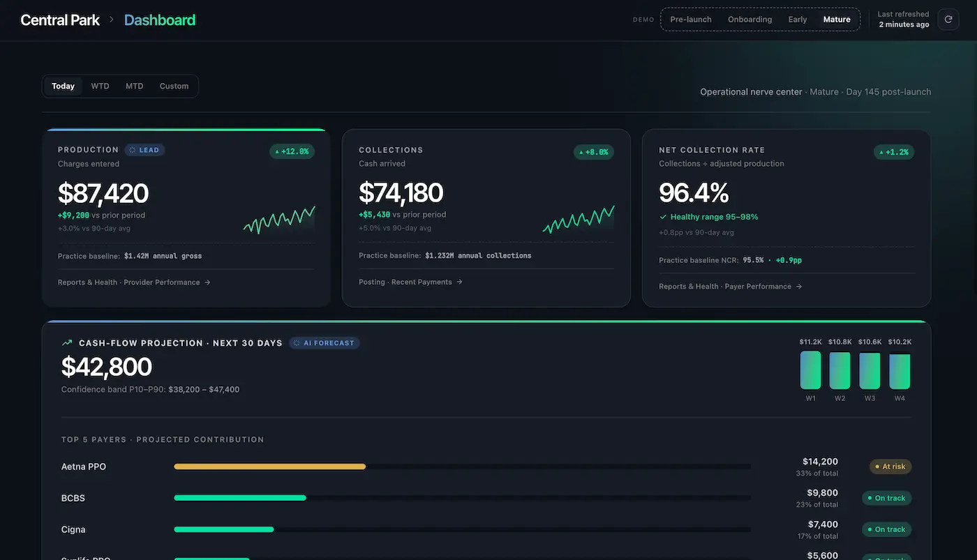The width and height of the screenshot is (977, 560).
Task: Click the refresh icon button
Action: (948, 20)
